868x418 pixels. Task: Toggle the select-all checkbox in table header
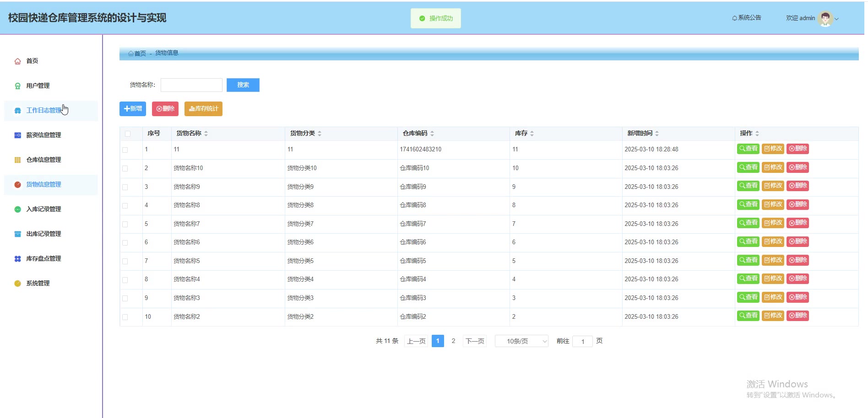tap(128, 134)
